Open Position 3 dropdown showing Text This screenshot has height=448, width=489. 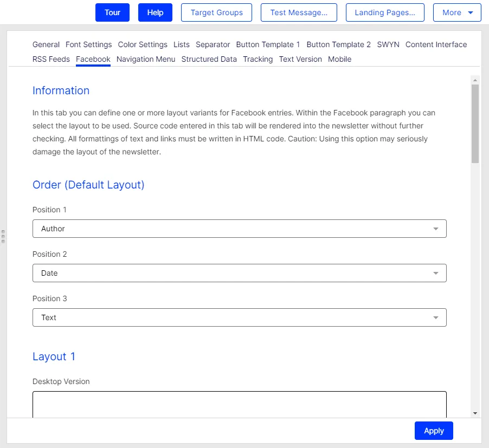[240, 317]
